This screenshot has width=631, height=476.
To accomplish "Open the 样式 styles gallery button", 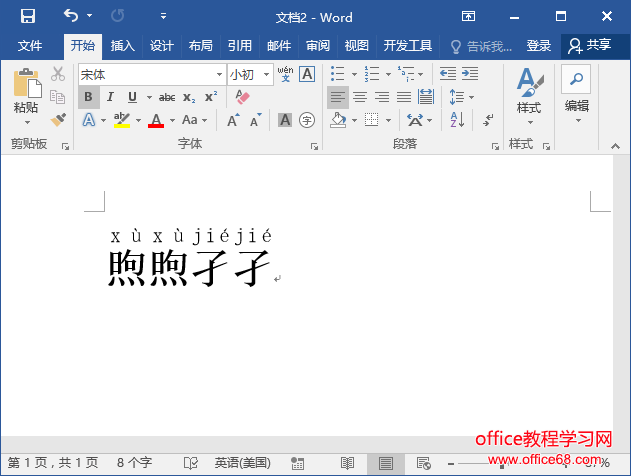I will 529,97.
